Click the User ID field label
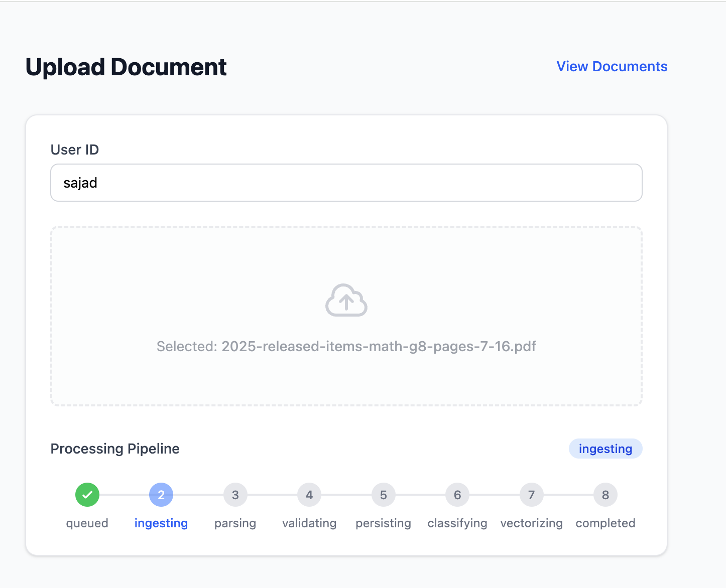Image resolution: width=726 pixels, height=588 pixels. (x=75, y=150)
